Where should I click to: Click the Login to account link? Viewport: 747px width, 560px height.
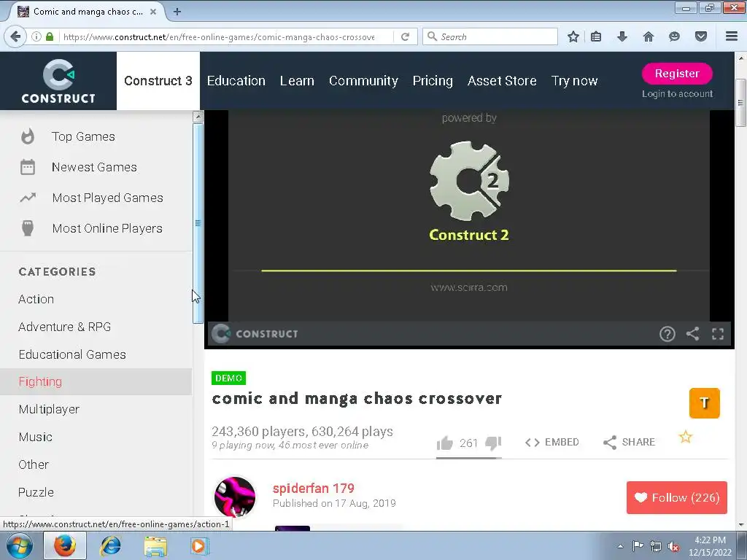pos(677,94)
